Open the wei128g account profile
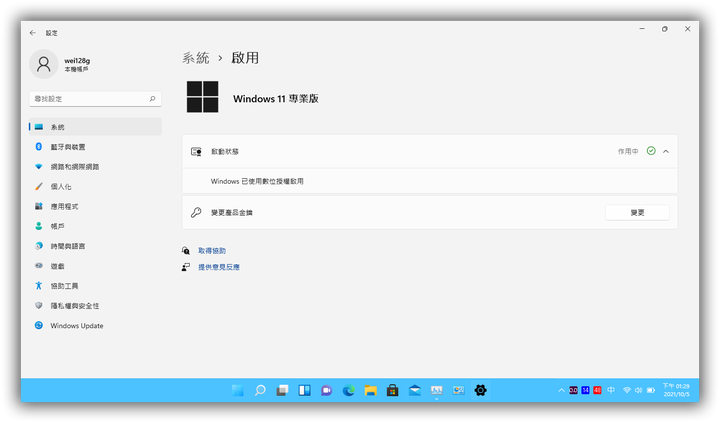Viewport: 720px width, 423px height. tap(60, 64)
